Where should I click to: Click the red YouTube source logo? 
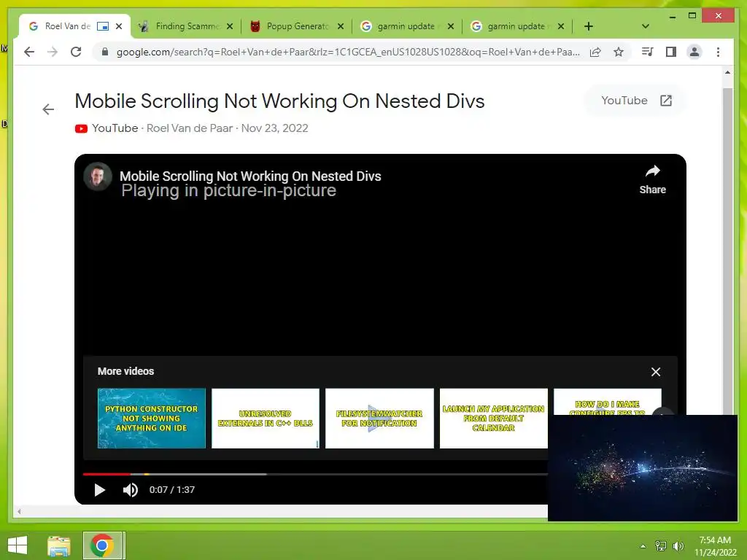(x=81, y=128)
